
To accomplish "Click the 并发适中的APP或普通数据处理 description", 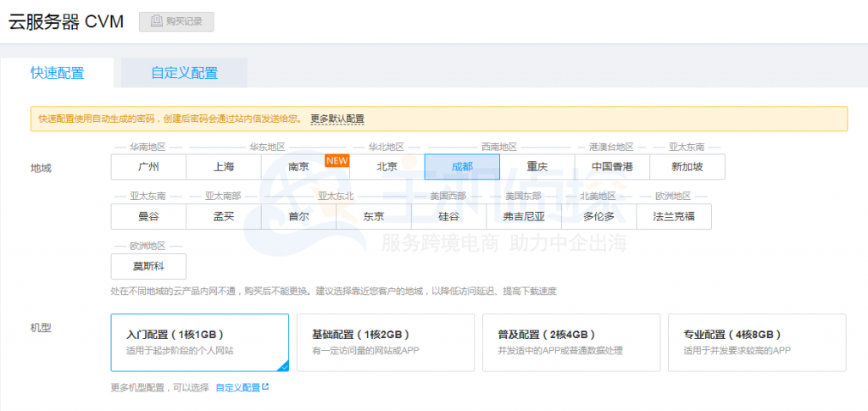I will coord(560,350).
